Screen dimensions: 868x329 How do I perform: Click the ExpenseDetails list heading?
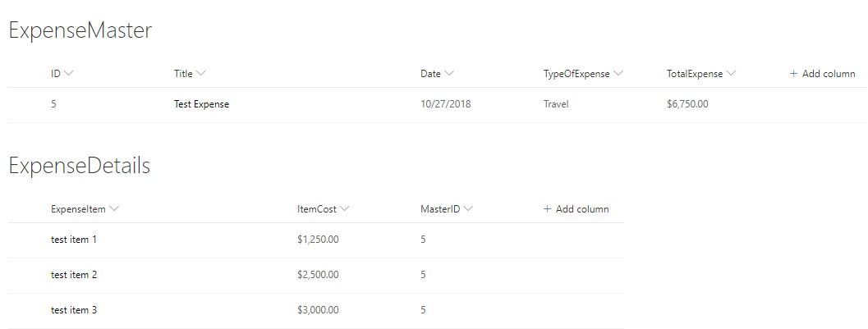(x=80, y=166)
